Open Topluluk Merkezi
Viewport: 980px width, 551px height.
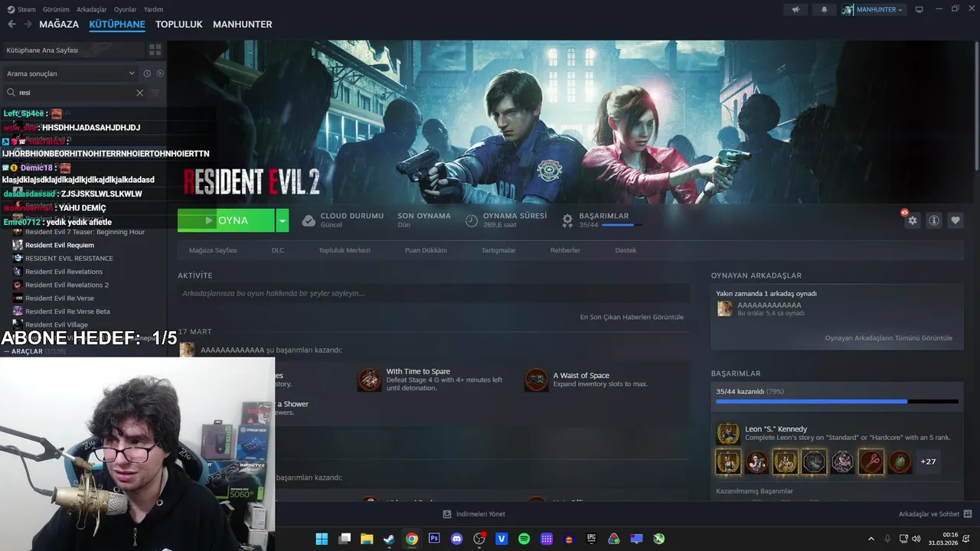pyautogui.click(x=345, y=250)
